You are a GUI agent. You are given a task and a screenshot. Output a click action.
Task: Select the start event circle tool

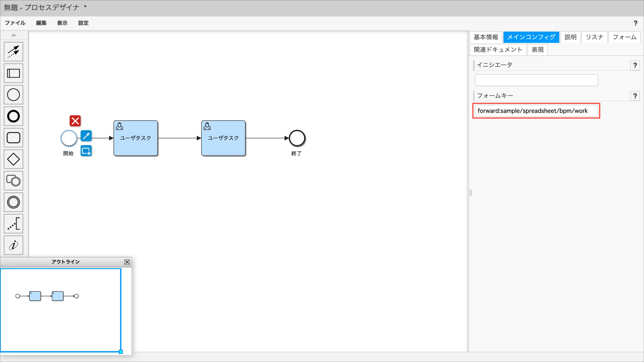[14, 95]
